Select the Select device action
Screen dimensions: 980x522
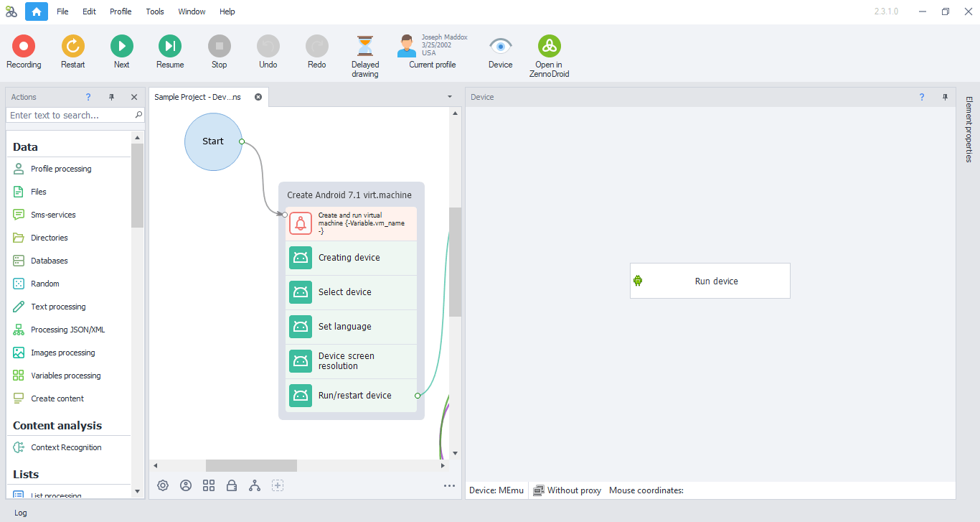[351, 292]
